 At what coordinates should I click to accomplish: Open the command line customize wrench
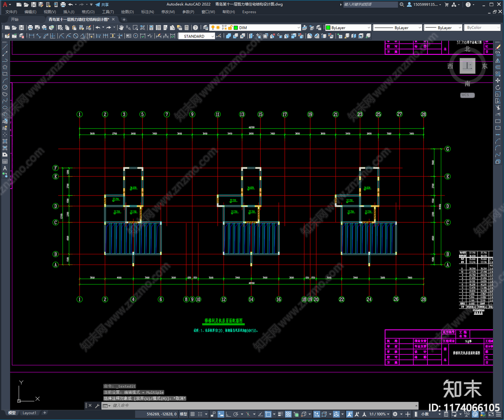click(97, 406)
